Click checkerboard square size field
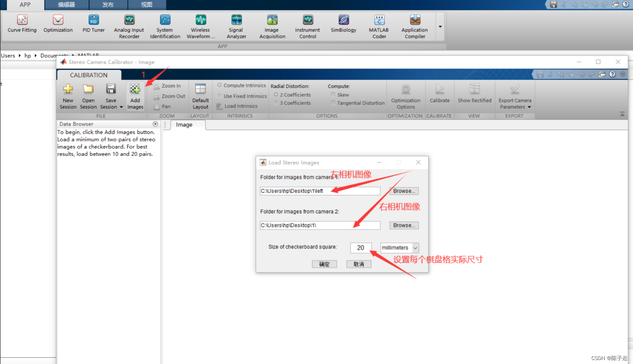 pyautogui.click(x=360, y=248)
